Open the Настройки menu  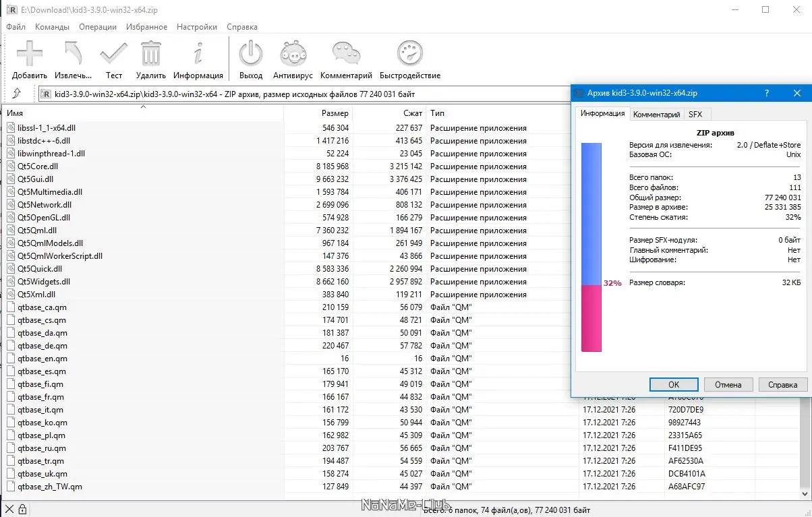pyautogui.click(x=197, y=27)
